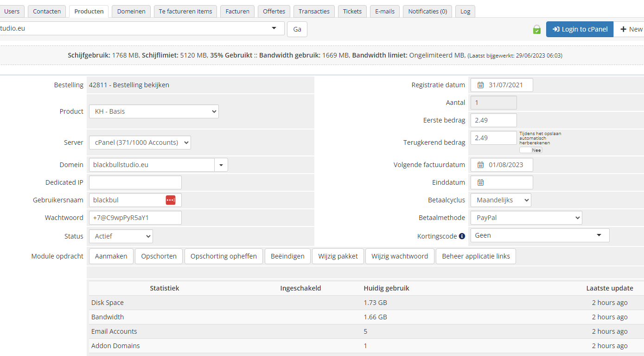The width and height of the screenshot is (644, 356).
Task: Click the Login to cPanel button
Action: click(x=580, y=29)
